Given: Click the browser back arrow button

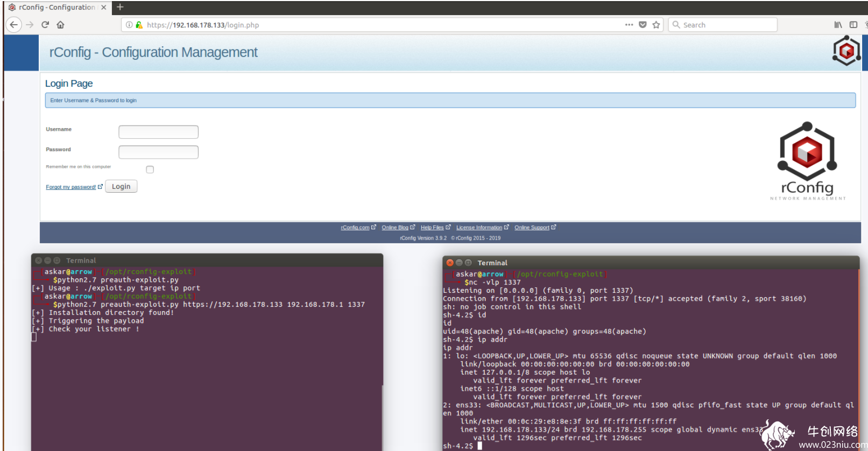Looking at the screenshot, I should (14, 25).
